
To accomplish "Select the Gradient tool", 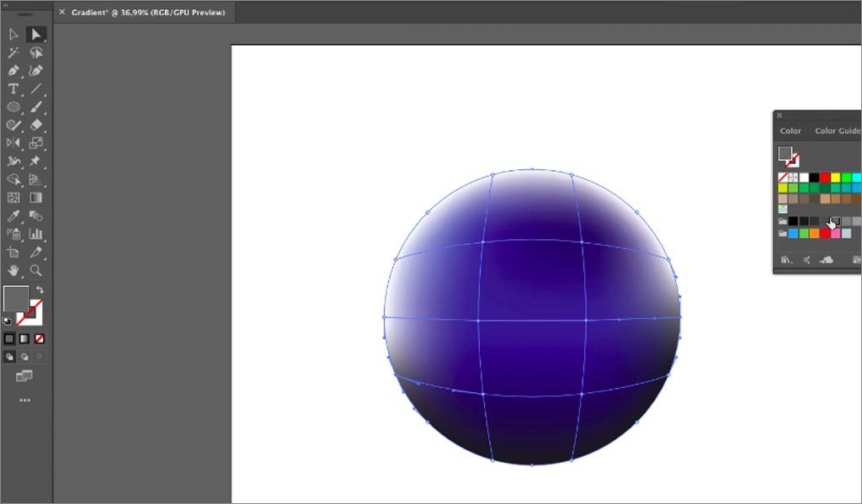I will tap(35, 196).
